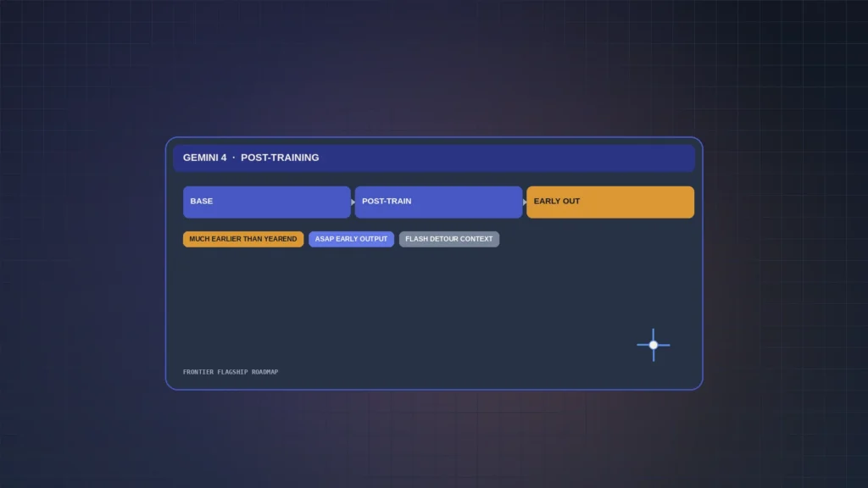868x488 pixels.
Task: Click the BASE stage block
Action: coord(266,202)
